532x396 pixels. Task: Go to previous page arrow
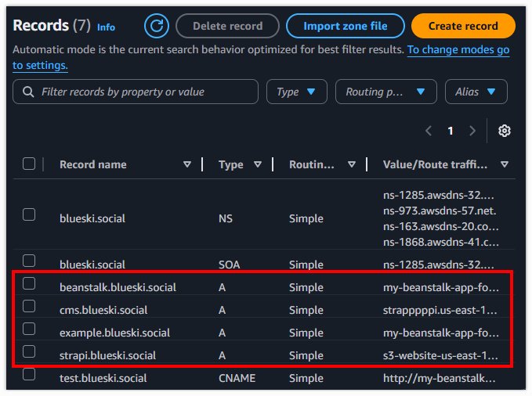(x=428, y=131)
